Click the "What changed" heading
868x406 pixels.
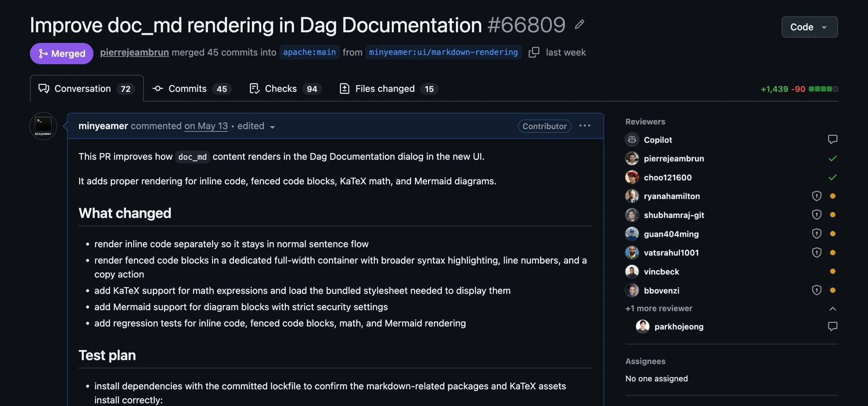point(125,213)
